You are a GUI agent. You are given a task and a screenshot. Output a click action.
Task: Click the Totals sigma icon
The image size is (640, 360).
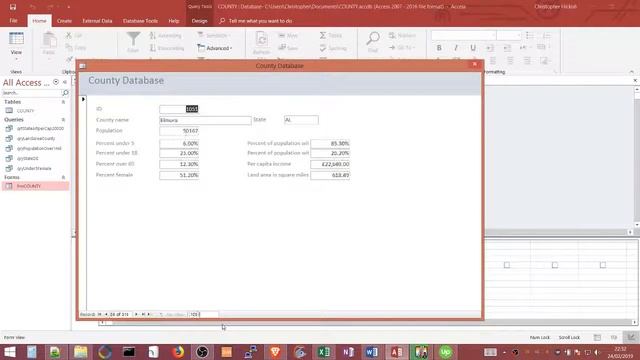pos(323,36)
